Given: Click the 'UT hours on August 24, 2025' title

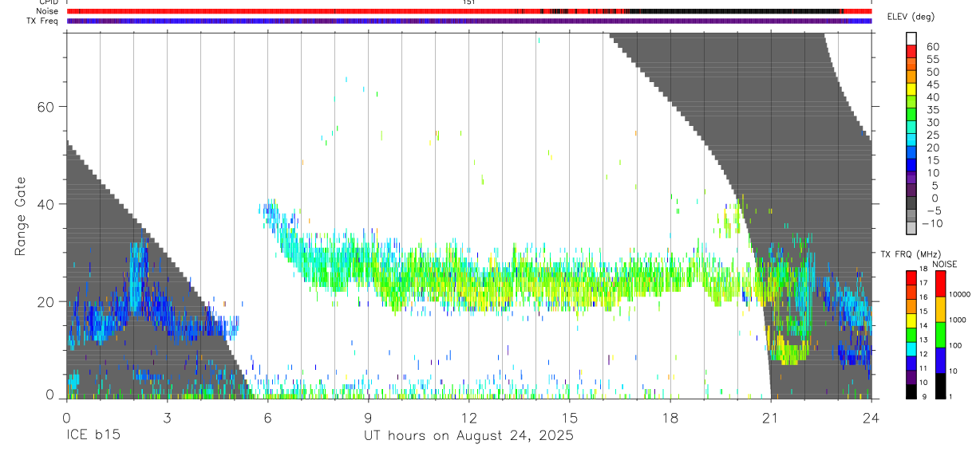Looking at the screenshot, I should click(468, 436).
